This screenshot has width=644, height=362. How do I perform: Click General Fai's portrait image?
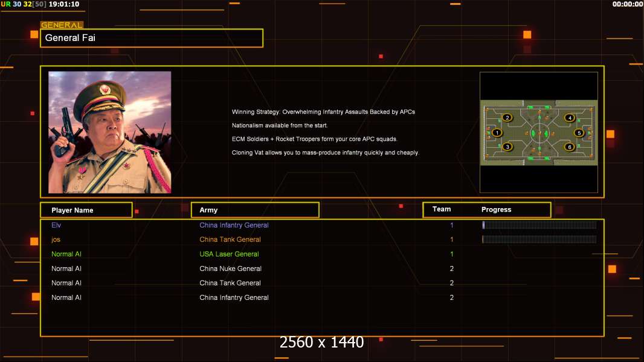[x=110, y=132]
